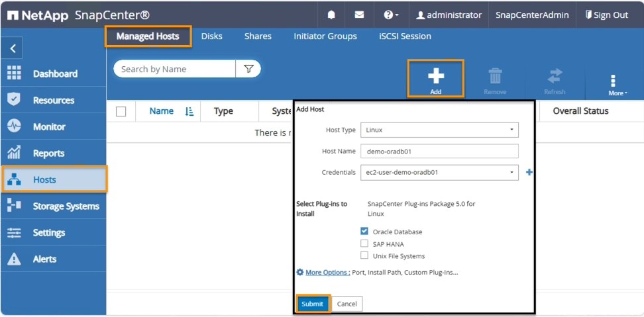Open the help question mark menu
Screen dimensions: 644x317
click(391, 15)
